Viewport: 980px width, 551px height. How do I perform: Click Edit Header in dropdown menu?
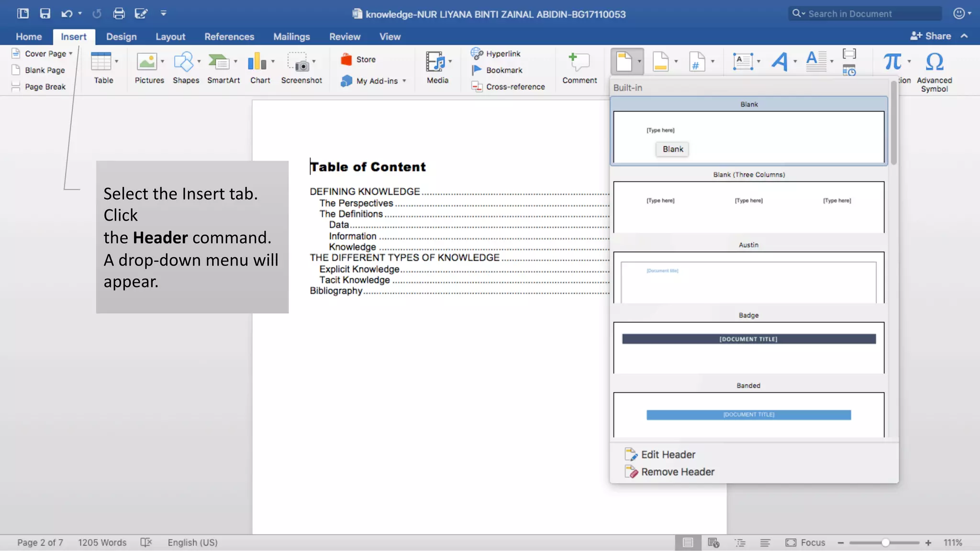click(x=668, y=454)
